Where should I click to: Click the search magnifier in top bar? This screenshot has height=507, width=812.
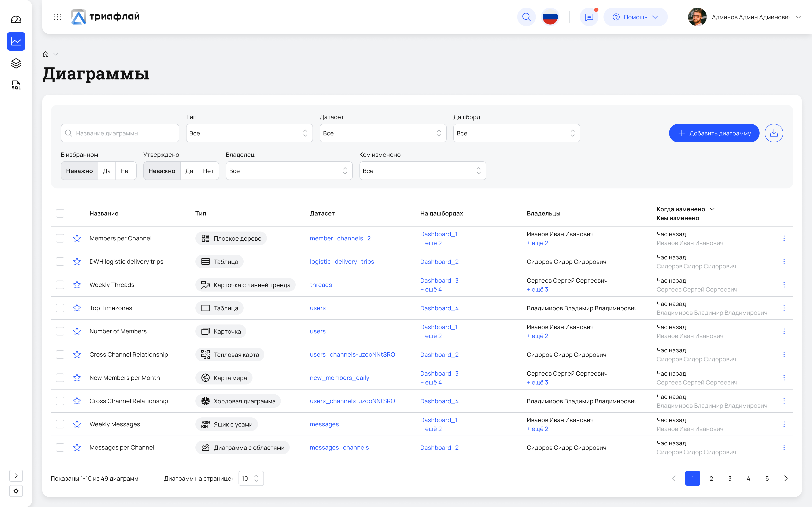click(526, 17)
